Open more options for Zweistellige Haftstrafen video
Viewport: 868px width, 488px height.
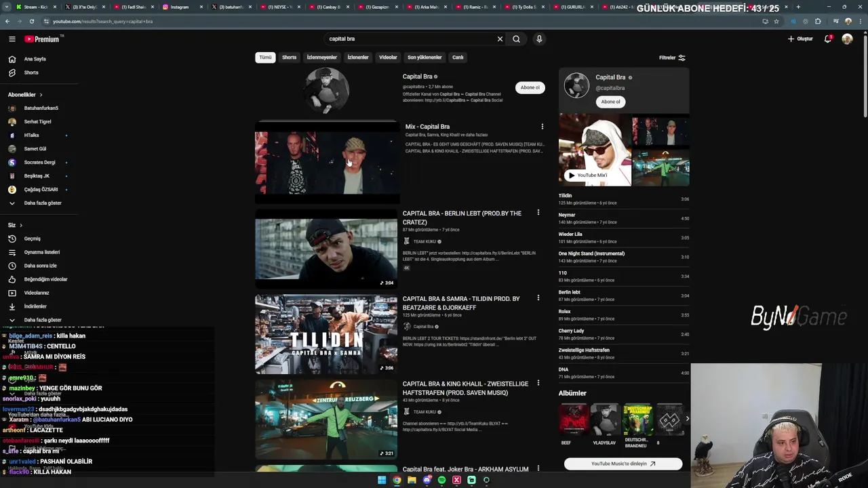point(538,383)
